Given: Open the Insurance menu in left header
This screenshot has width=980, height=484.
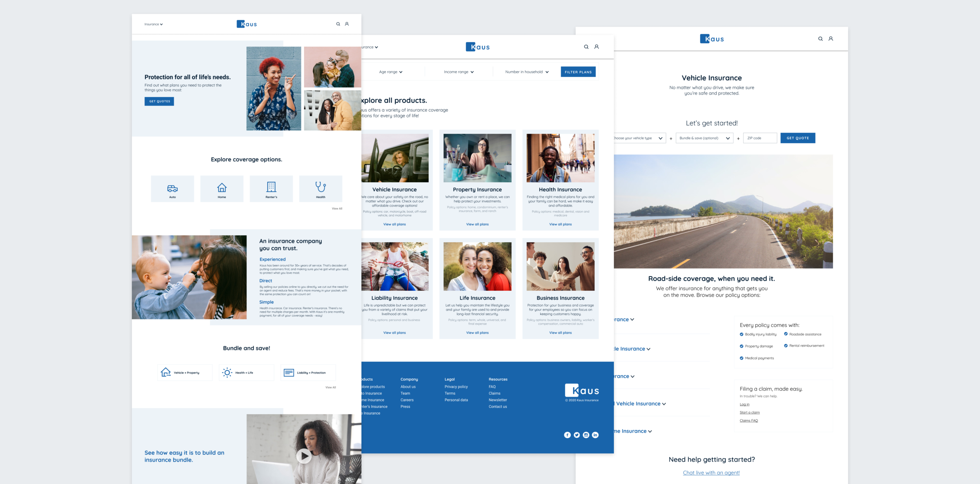Looking at the screenshot, I should [153, 24].
